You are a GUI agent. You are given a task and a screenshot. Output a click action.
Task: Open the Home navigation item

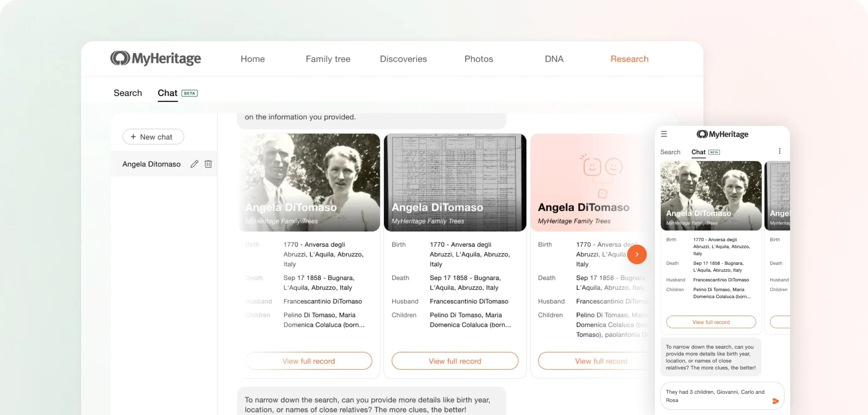[x=252, y=59]
